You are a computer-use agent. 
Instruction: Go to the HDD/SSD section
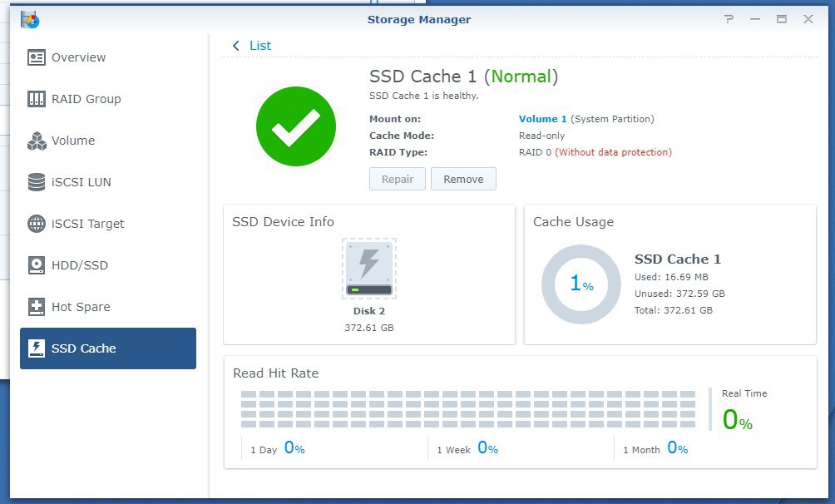108,265
